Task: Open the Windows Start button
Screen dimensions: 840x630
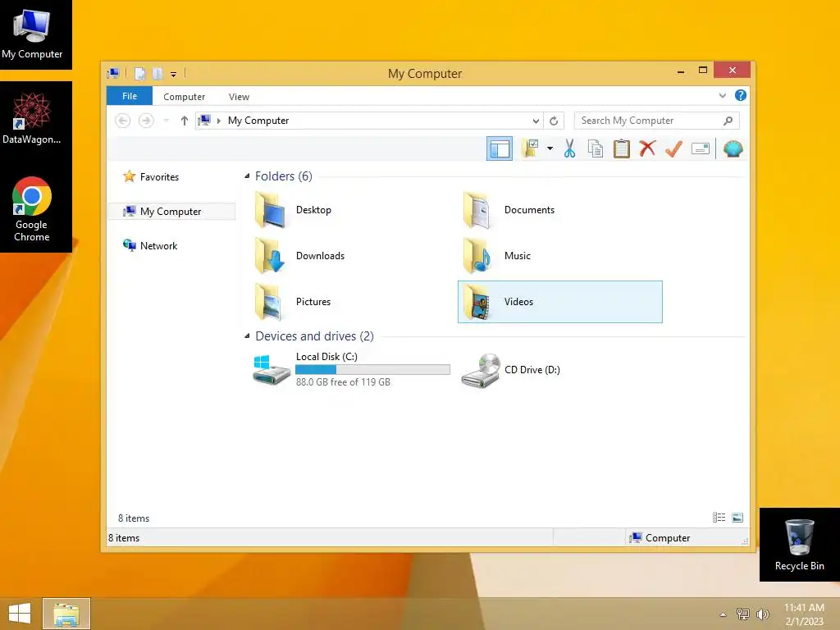Action: click(x=20, y=614)
